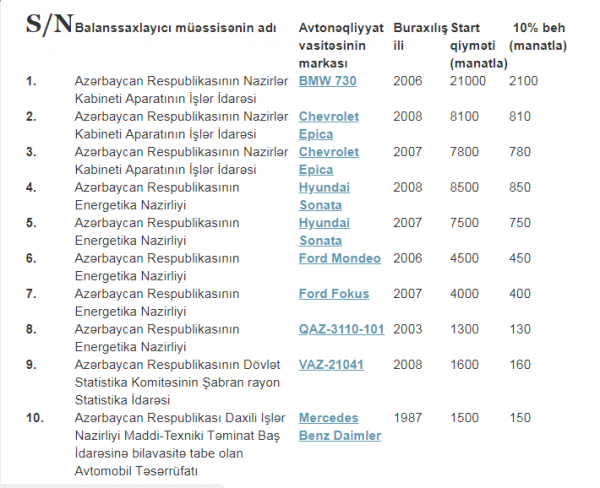Click the 21000 start price cell
Screen dimensions: 600x488
pos(468,81)
